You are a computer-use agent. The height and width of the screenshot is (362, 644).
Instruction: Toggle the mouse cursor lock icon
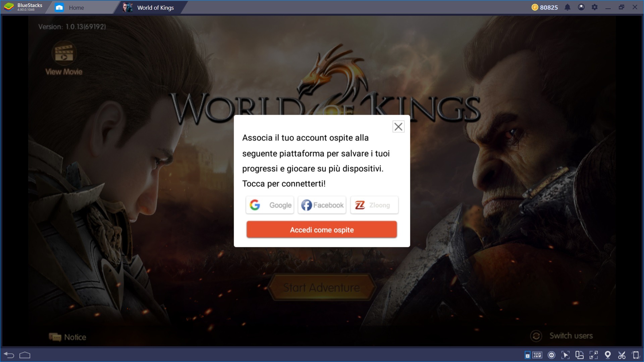pyautogui.click(x=566, y=355)
